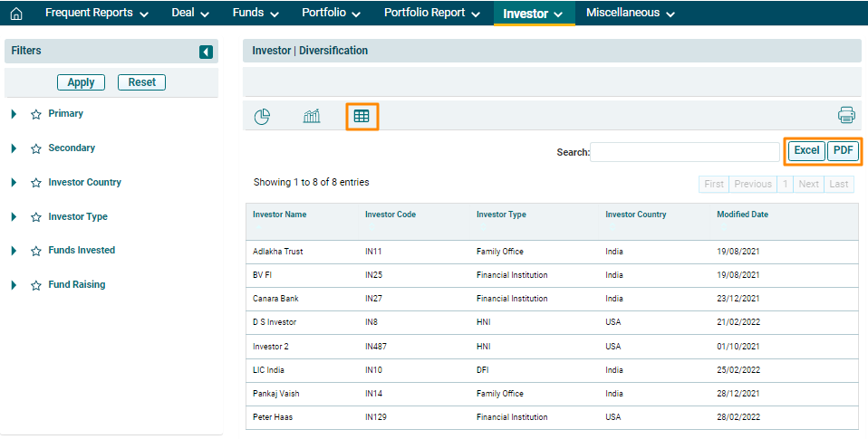The height and width of the screenshot is (439, 868).
Task: Switch to pie chart view
Action: [x=262, y=116]
